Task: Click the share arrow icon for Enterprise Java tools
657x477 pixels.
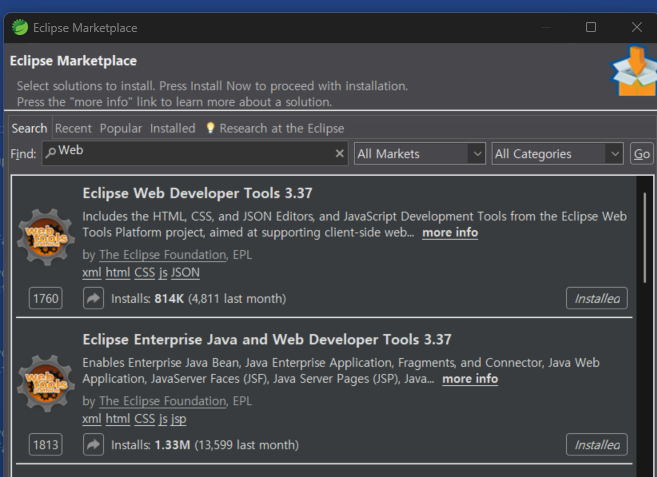Action: (93, 444)
